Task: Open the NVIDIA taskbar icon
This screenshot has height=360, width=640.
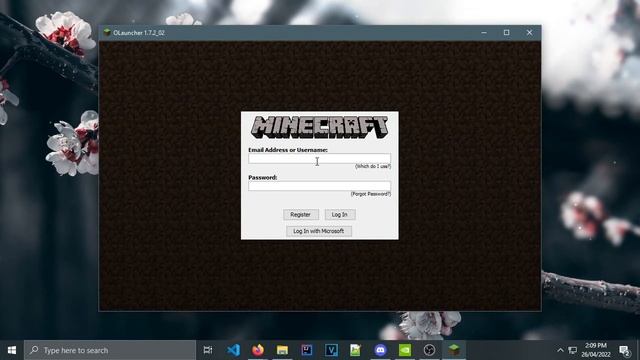Action: point(404,350)
